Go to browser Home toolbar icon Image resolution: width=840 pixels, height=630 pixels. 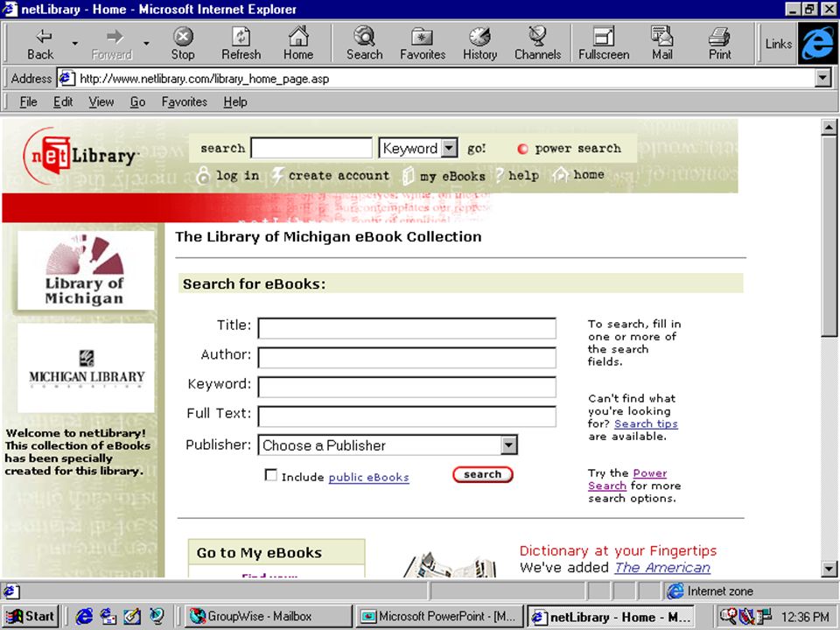pyautogui.click(x=298, y=44)
